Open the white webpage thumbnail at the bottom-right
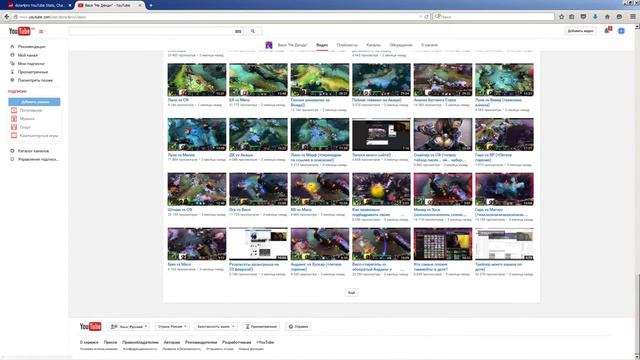The width and height of the screenshot is (640, 360). point(504,244)
